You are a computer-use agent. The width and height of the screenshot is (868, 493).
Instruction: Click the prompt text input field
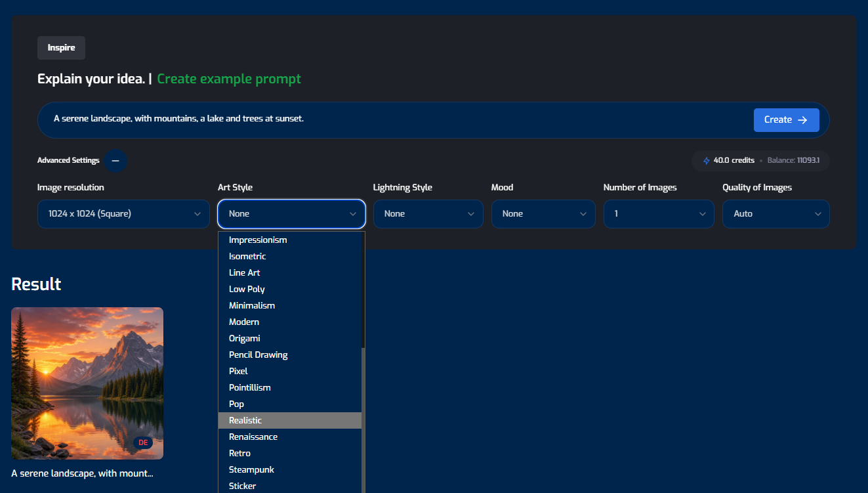pos(400,119)
